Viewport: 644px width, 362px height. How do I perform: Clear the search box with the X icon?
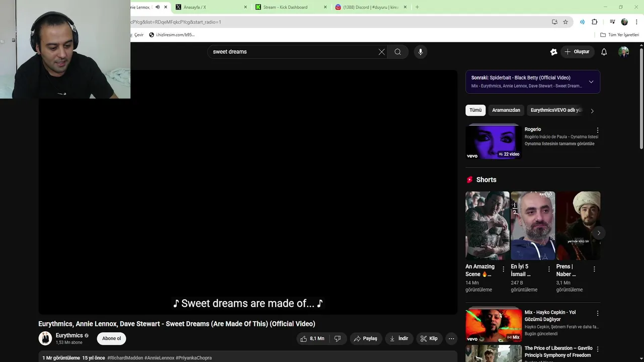pyautogui.click(x=381, y=52)
